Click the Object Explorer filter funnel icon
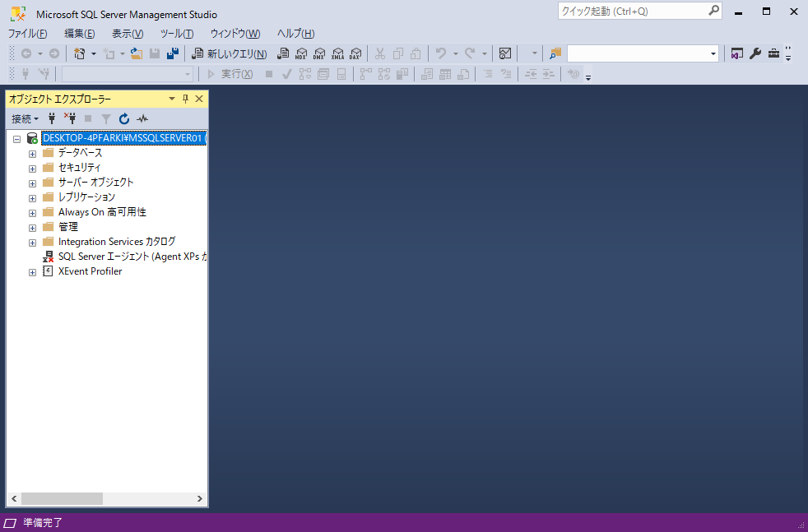This screenshot has width=808, height=532. [x=105, y=119]
